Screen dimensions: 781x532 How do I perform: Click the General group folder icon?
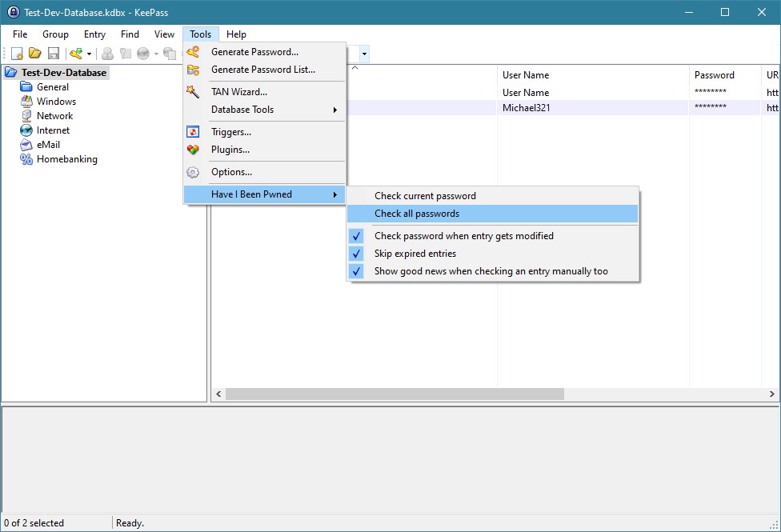click(26, 87)
